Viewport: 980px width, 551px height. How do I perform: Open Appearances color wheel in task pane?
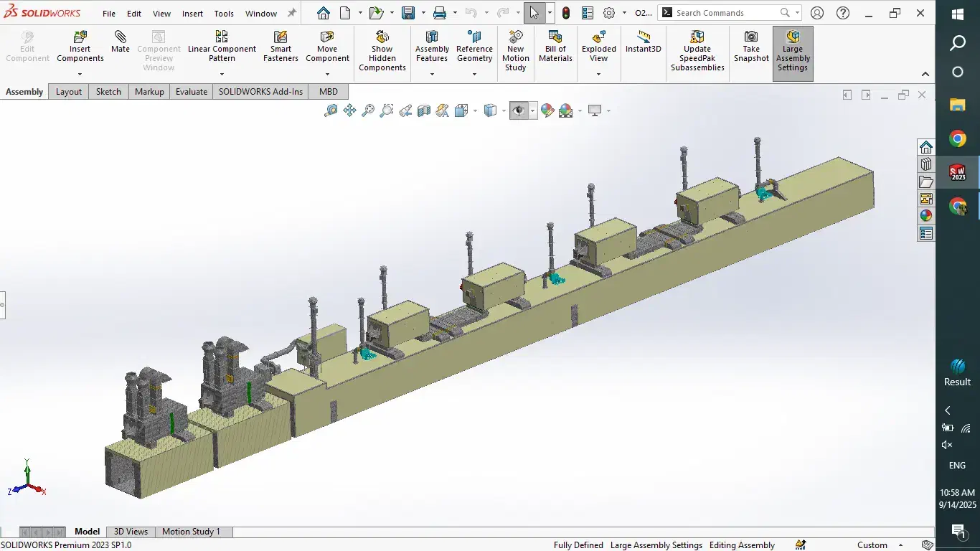pyautogui.click(x=925, y=215)
